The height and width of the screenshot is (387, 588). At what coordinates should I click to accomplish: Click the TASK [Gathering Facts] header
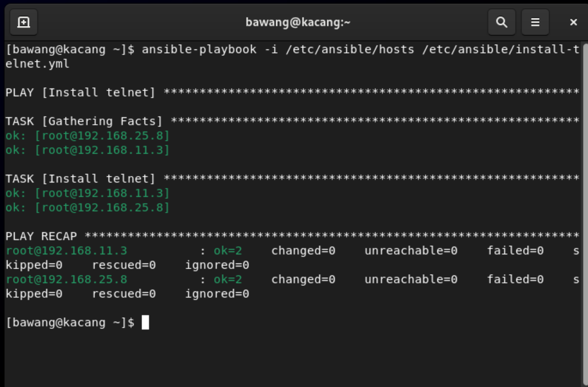tap(84, 121)
